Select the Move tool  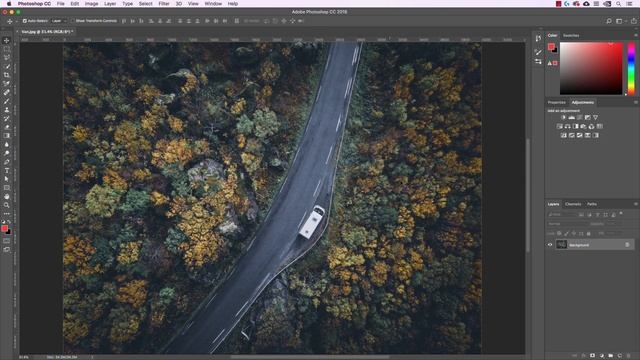click(7, 40)
